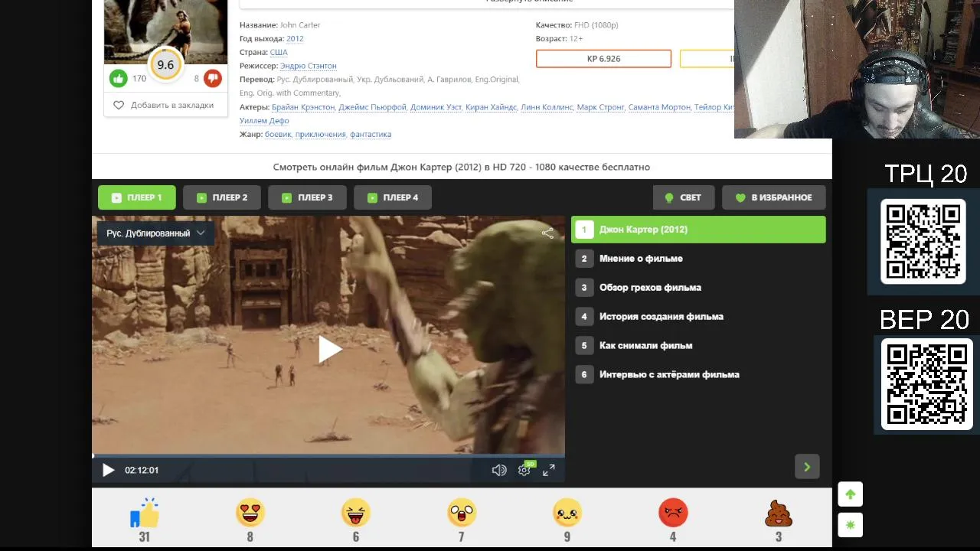Click the small play button in control bar
The width and height of the screenshot is (980, 551).
pyautogui.click(x=108, y=470)
